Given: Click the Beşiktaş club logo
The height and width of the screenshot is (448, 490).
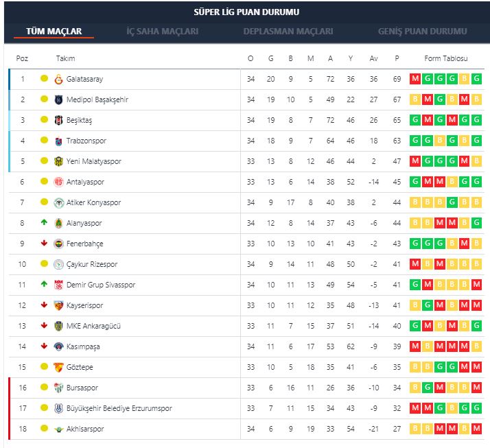Looking at the screenshot, I should [58, 120].
